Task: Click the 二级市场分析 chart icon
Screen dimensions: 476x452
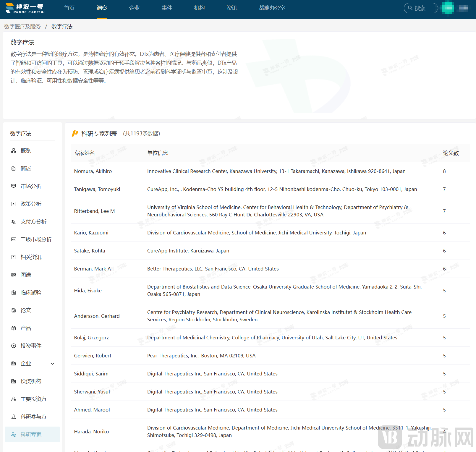Action: tap(14, 239)
